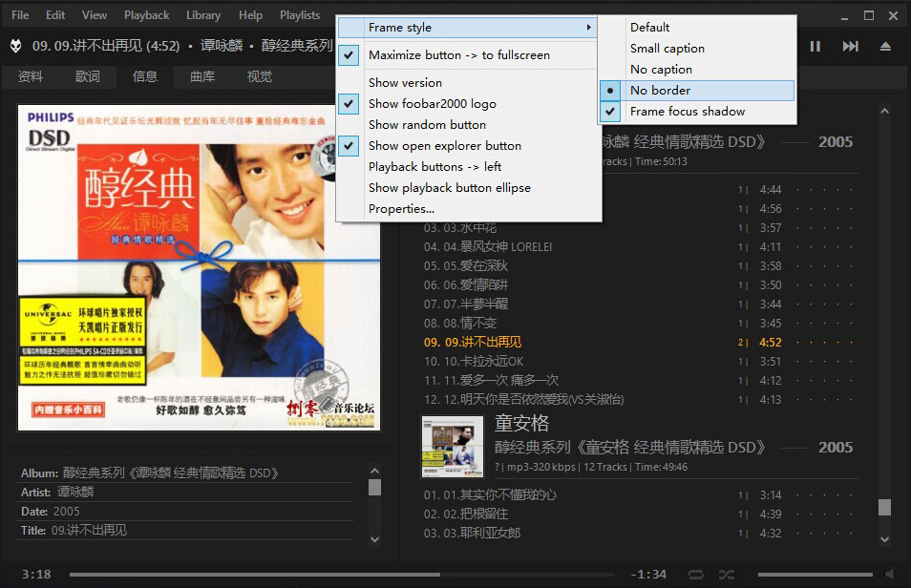This screenshot has height=588, width=911.
Task: Click the playlist scrollbar down arrow
Action: coord(885,539)
